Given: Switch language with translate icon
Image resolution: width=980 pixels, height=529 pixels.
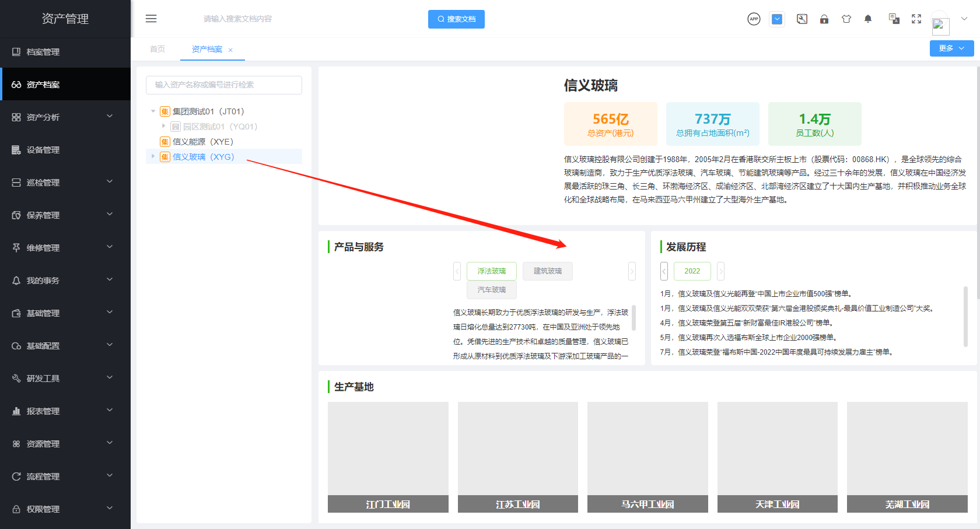Looking at the screenshot, I should (x=894, y=19).
